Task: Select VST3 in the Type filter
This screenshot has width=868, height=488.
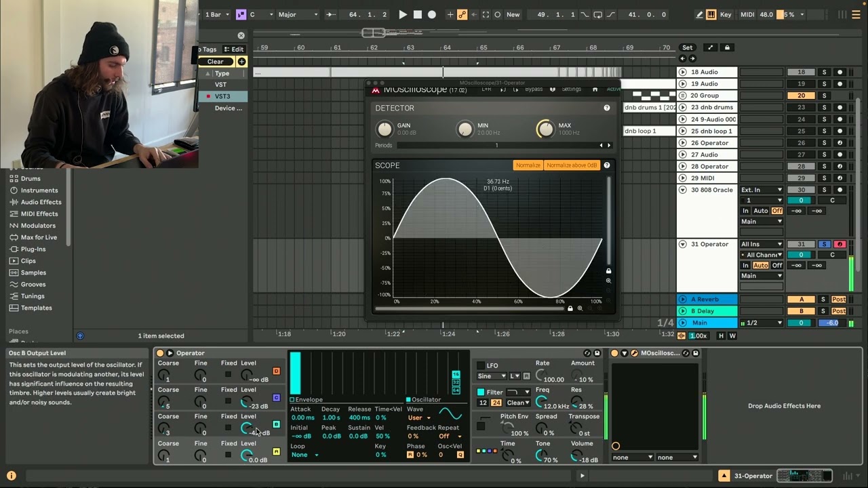Action: point(222,96)
